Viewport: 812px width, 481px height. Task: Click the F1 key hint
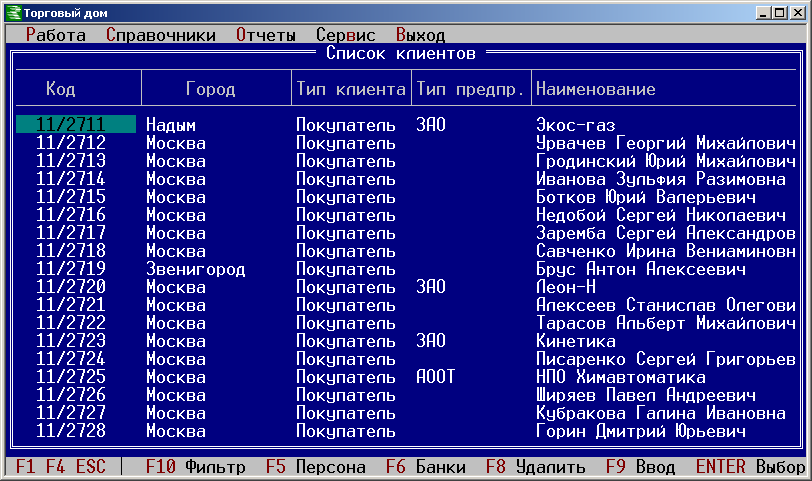point(25,467)
